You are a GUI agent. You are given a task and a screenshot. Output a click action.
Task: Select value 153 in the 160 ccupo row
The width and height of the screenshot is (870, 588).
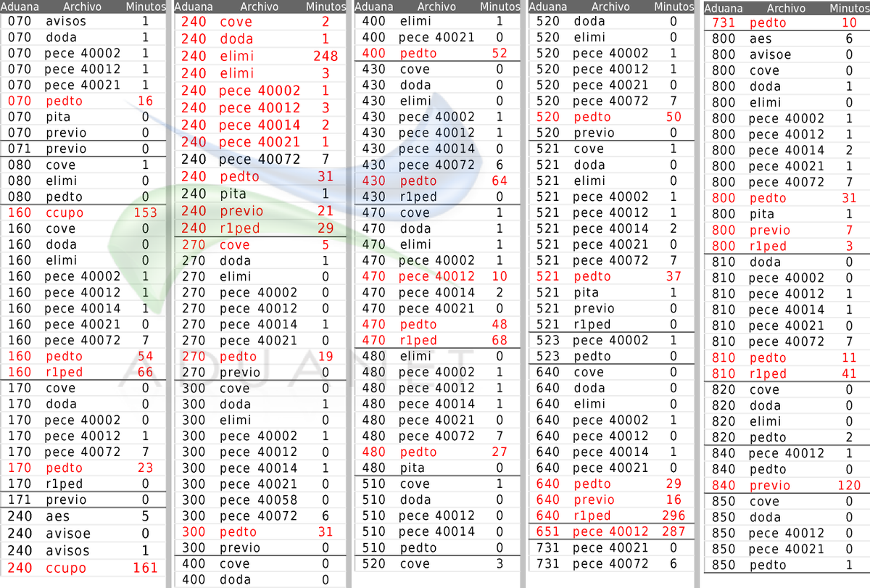point(146,212)
